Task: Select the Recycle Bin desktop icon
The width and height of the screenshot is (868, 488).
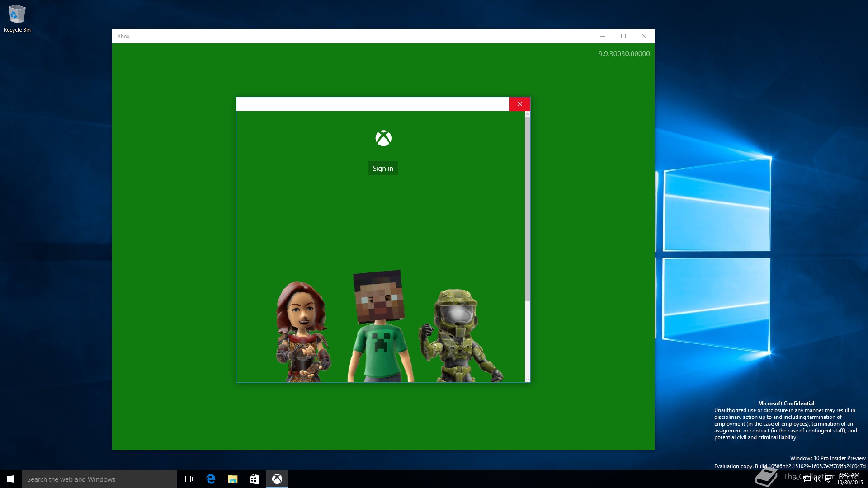Action: click(17, 19)
